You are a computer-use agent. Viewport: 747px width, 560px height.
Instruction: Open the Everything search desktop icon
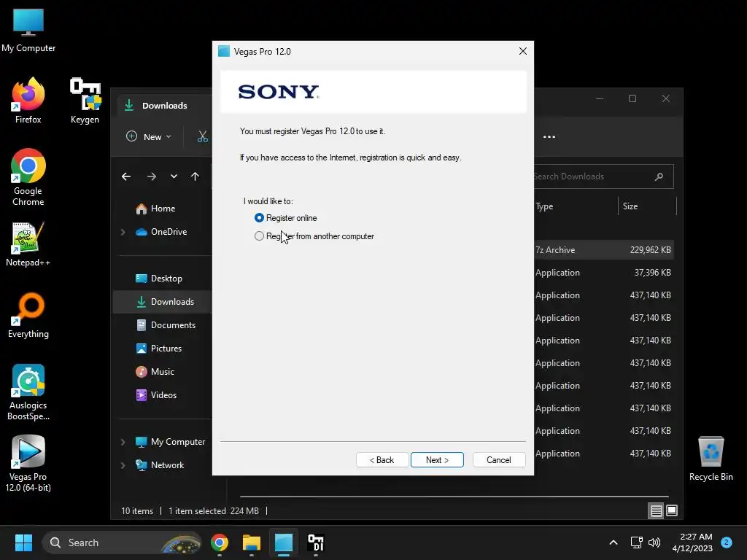(x=28, y=316)
